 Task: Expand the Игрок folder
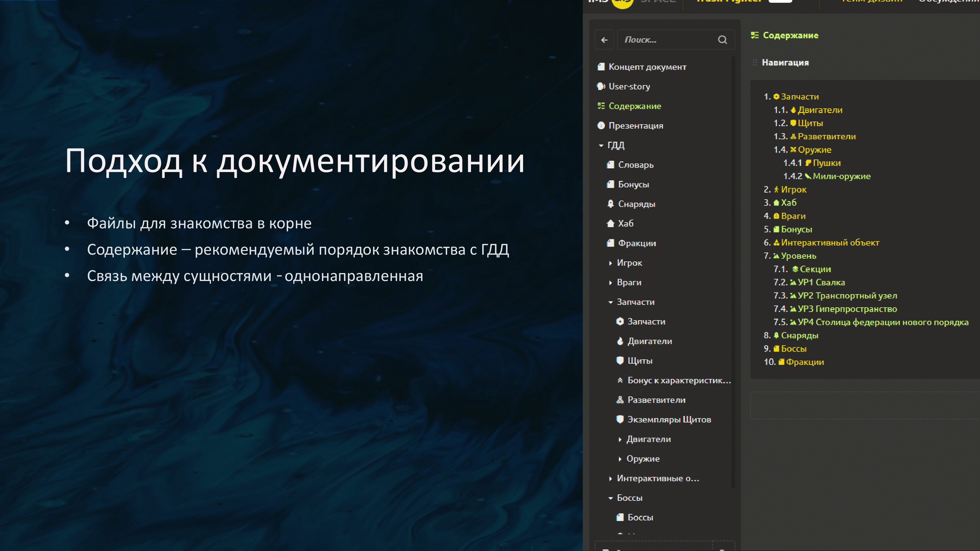(x=610, y=263)
